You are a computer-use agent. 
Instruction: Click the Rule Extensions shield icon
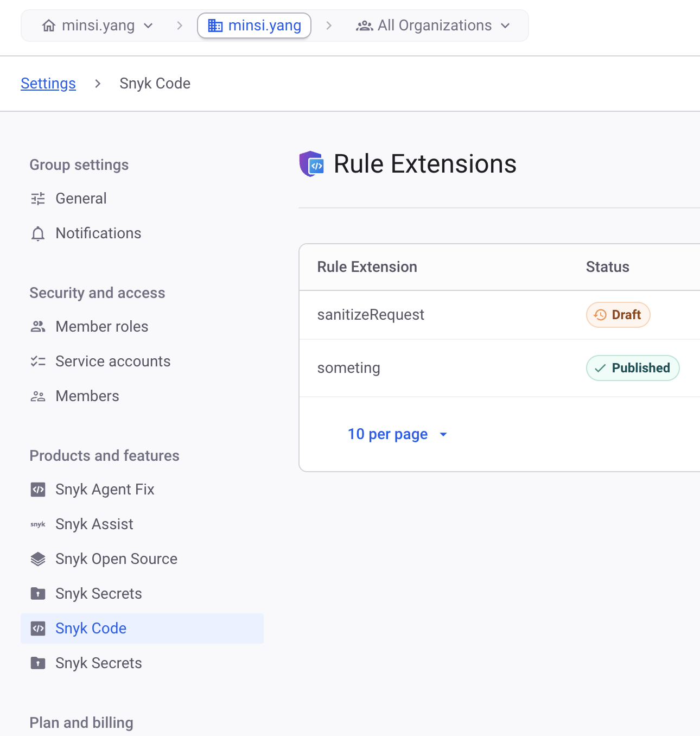[x=311, y=164]
